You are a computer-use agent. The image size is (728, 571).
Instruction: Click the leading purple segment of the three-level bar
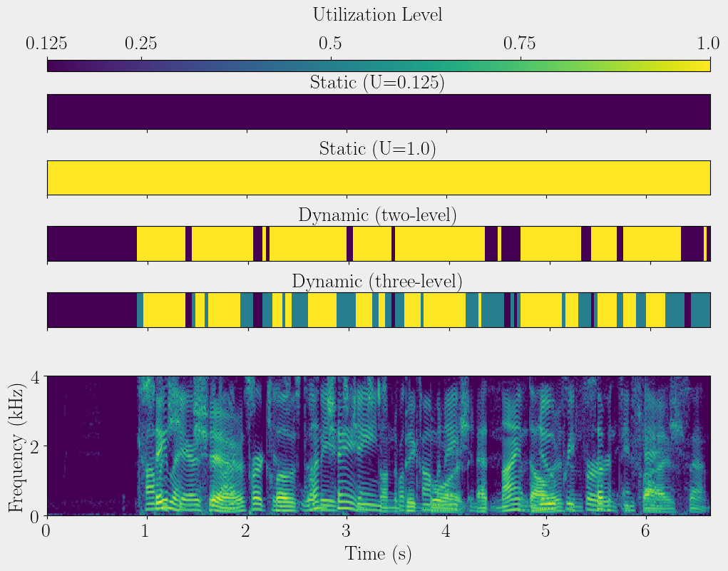click(x=91, y=309)
